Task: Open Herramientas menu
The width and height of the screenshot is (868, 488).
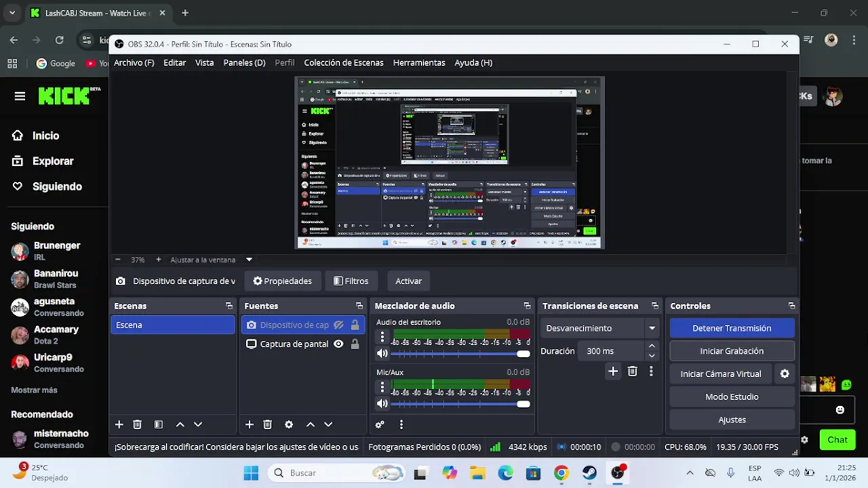Action: coord(419,62)
